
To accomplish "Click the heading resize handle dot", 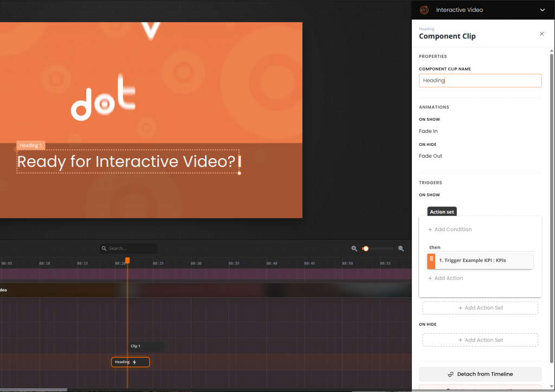I will pos(239,173).
